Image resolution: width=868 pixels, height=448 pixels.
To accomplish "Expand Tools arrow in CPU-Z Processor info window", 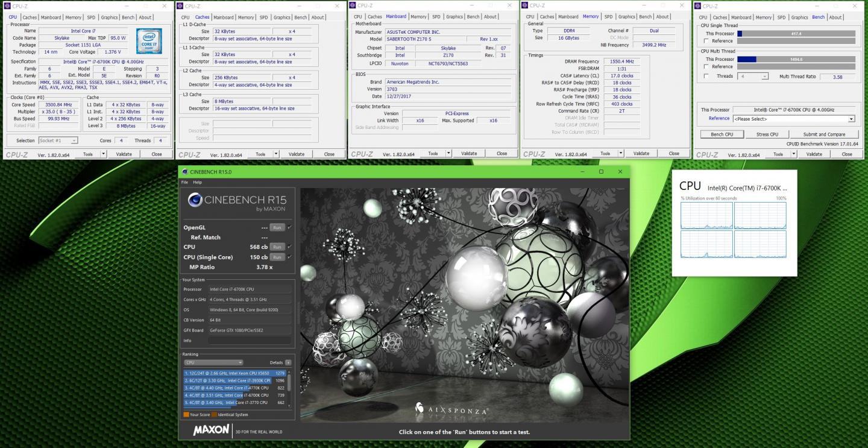I will [103, 154].
